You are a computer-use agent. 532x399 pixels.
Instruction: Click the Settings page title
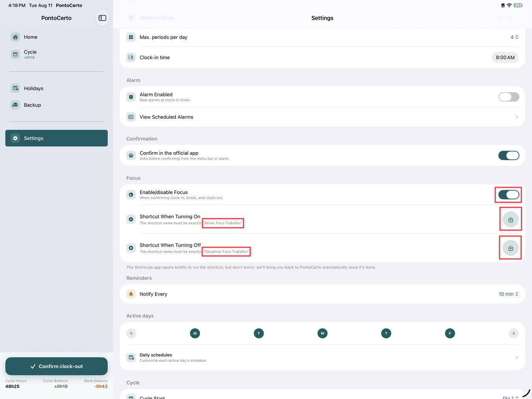pyautogui.click(x=322, y=18)
